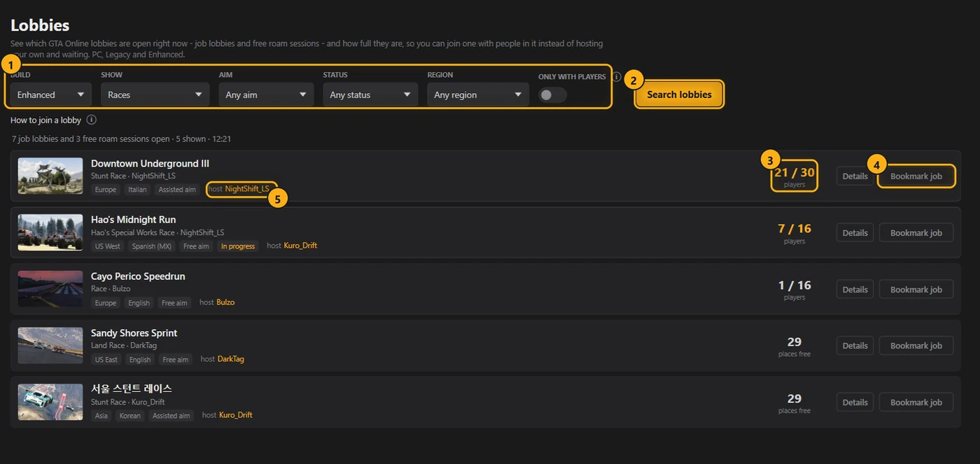
Task: Open host link DarkTag on Sandy Shores Sprint
Action: click(231, 359)
